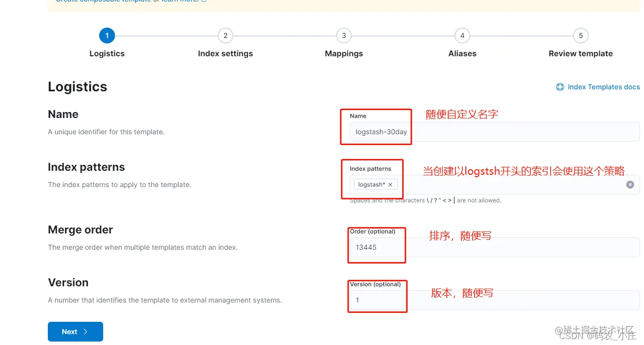Select the Aliases step label
644x345 pixels.
click(462, 53)
